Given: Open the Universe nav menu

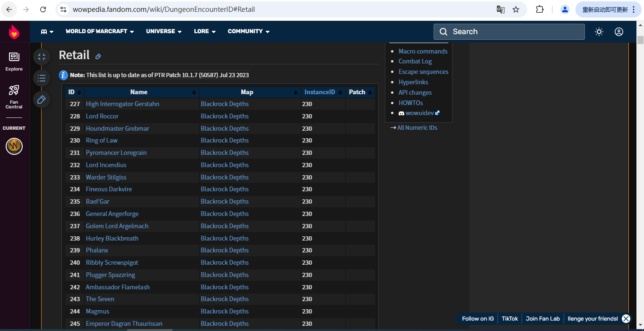Looking at the screenshot, I should coord(164,31).
